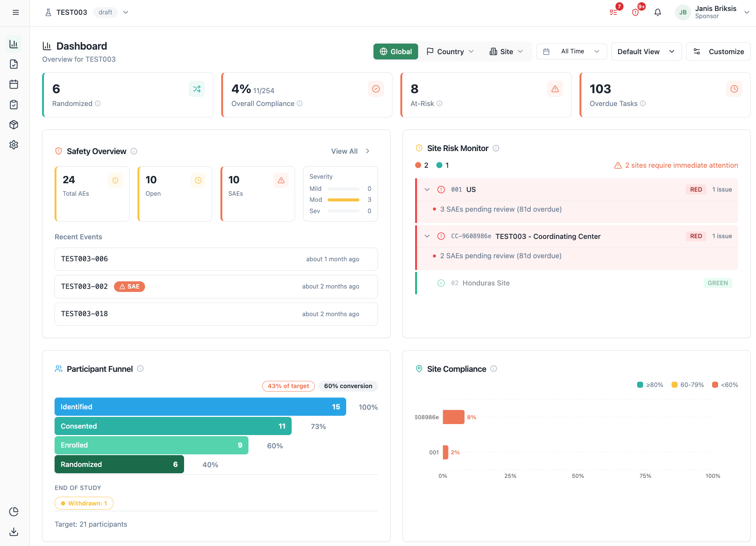Viewport: 756px width, 546px height.
Task: Open the calendar icon in sidebar
Action: pyautogui.click(x=14, y=84)
